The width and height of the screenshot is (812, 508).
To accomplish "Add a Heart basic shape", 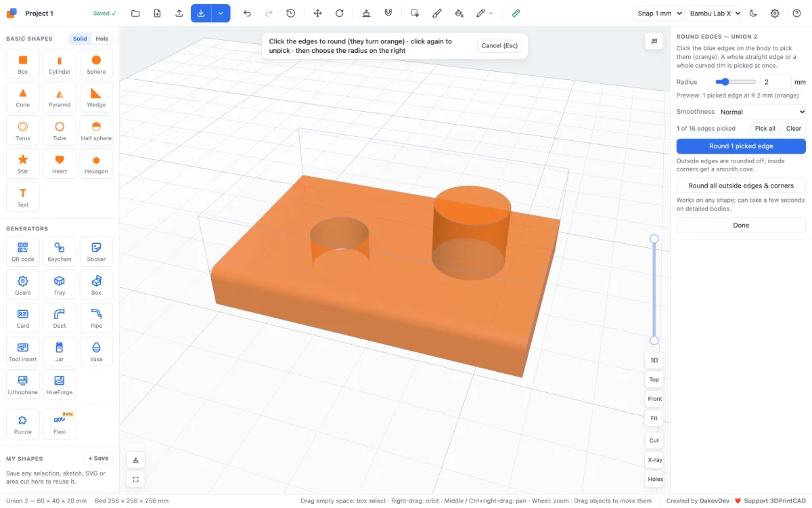I will point(60,163).
